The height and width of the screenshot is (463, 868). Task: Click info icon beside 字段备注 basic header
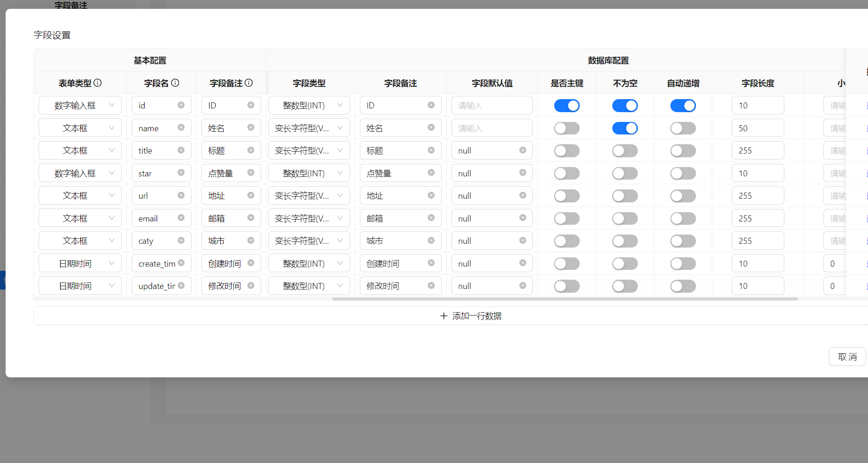[x=249, y=83]
